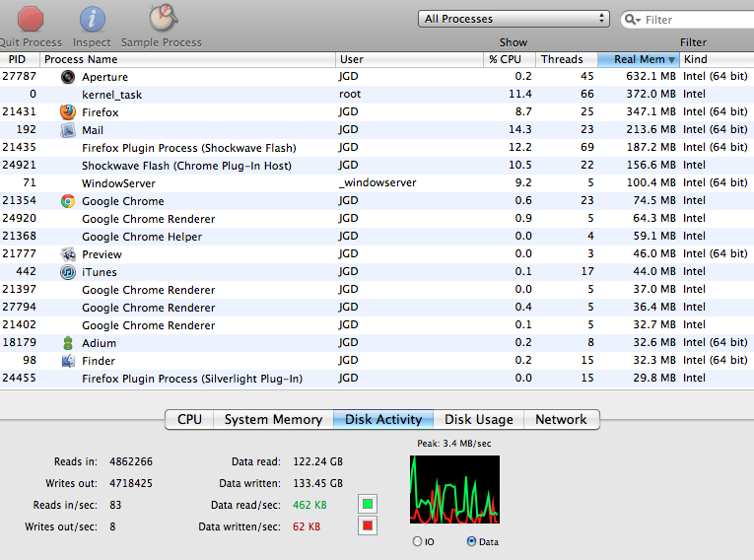Click the Peak: 3.4 MB/sec label
Screen dimensions: 754x560
[454, 444]
